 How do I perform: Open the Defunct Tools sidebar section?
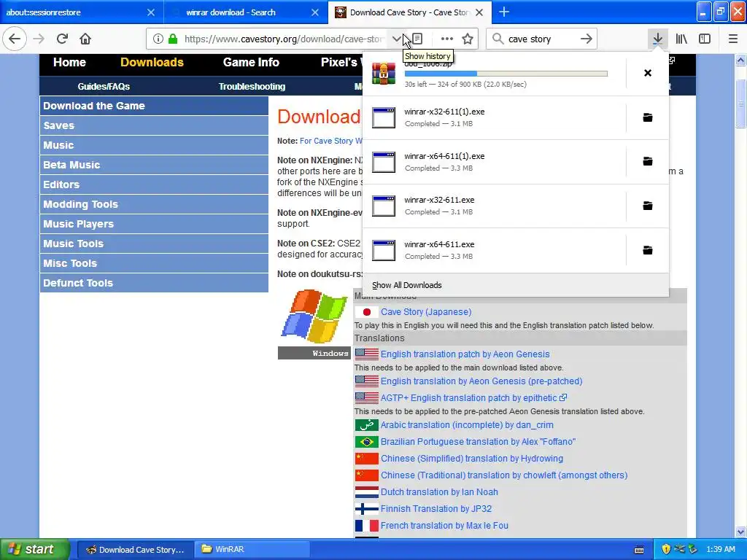pyautogui.click(x=154, y=283)
